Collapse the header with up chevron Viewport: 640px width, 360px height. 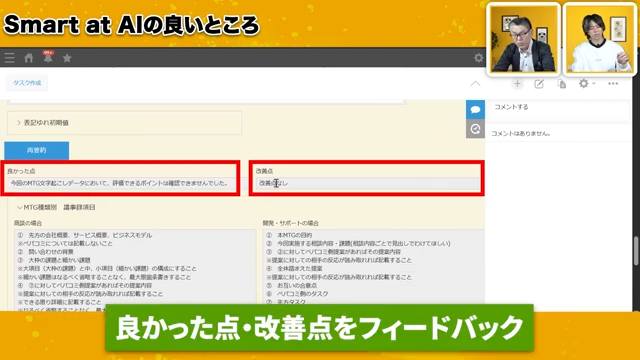click(475, 84)
